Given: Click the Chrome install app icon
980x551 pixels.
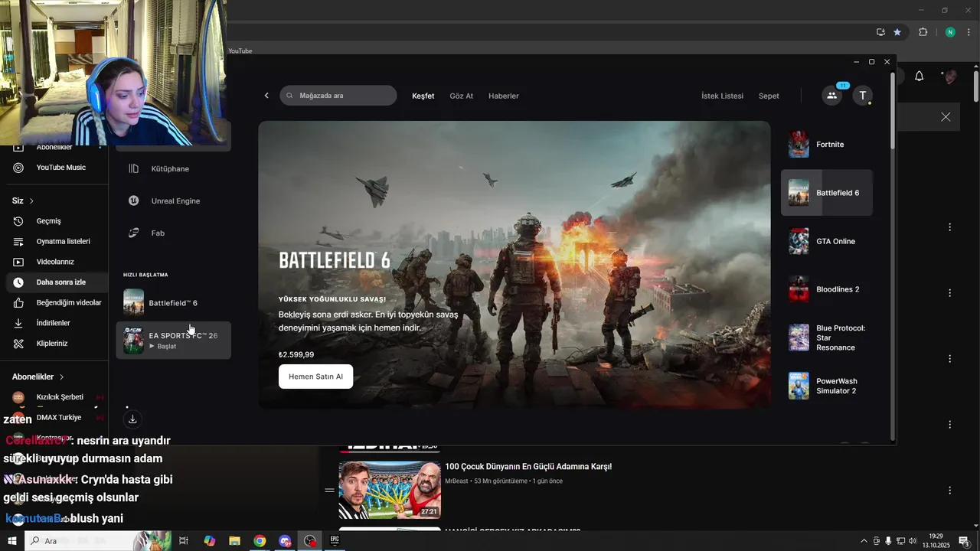Looking at the screenshot, I should point(880,32).
